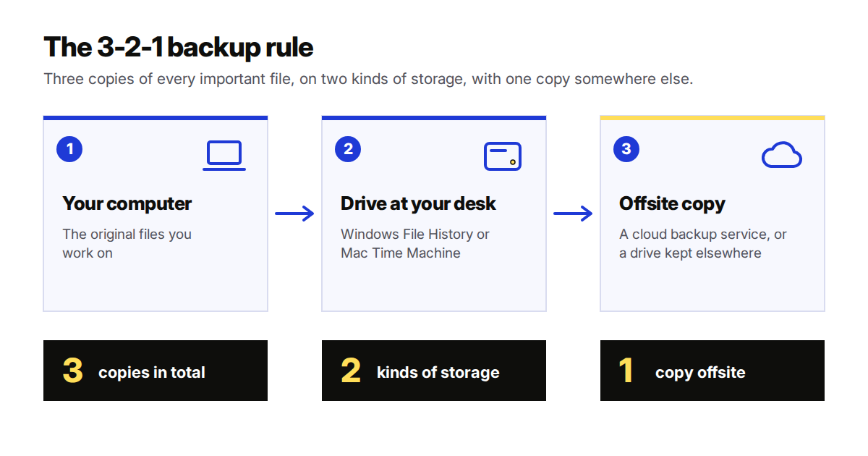Click the "Offsite copy" card title

tap(672, 203)
